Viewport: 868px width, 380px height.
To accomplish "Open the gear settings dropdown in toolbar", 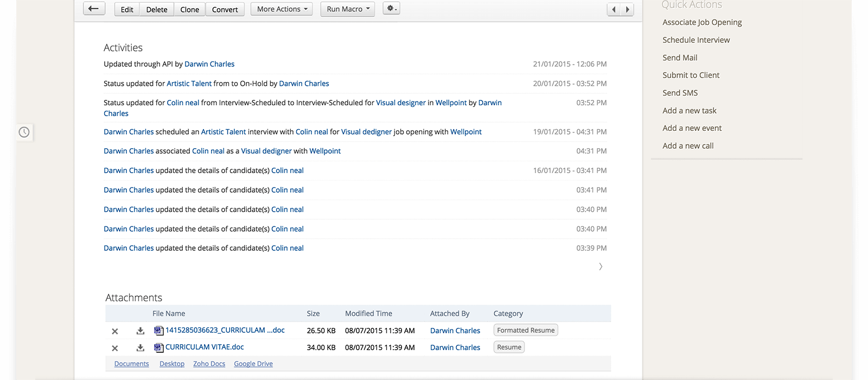I will point(391,9).
